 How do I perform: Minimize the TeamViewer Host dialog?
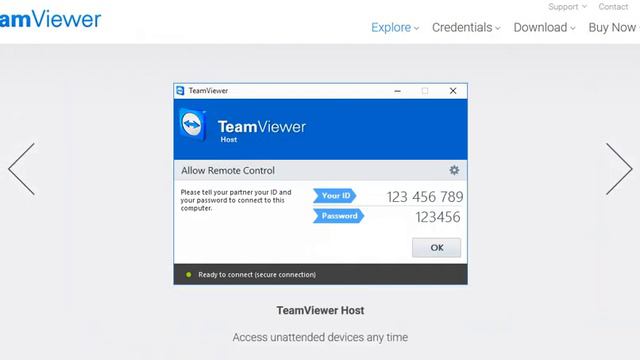(397, 91)
